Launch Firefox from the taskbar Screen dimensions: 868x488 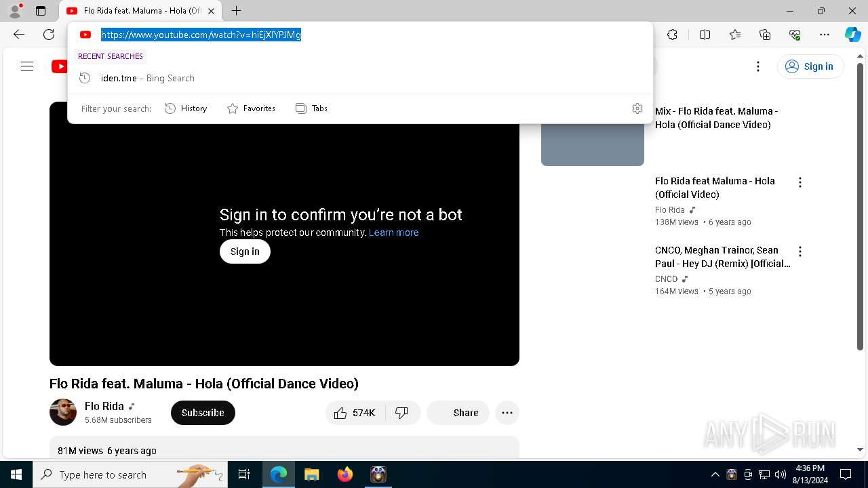click(x=345, y=474)
